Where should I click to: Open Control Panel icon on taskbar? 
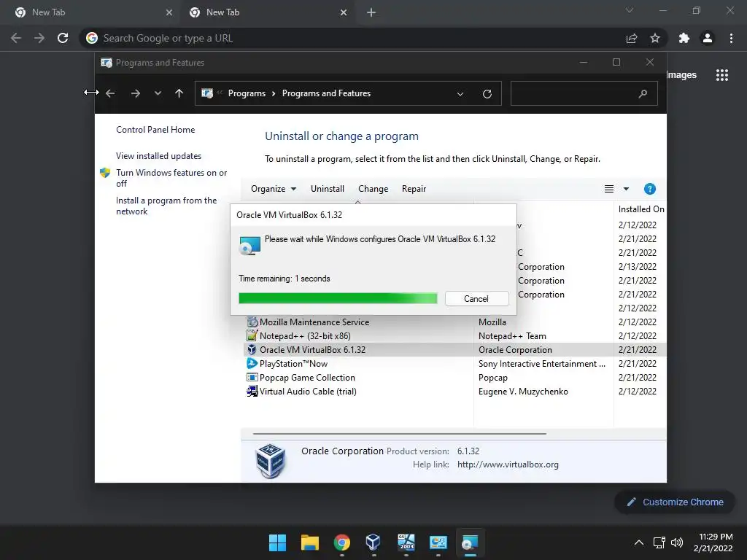click(x=438, y=542)
